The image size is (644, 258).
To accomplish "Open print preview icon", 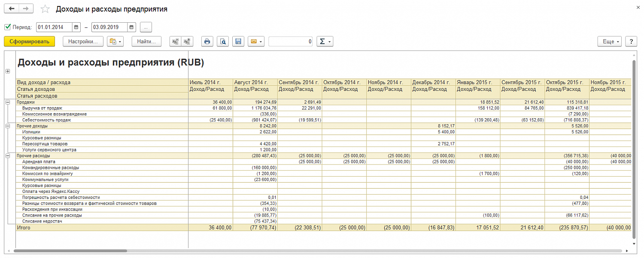I will (223, 42).
